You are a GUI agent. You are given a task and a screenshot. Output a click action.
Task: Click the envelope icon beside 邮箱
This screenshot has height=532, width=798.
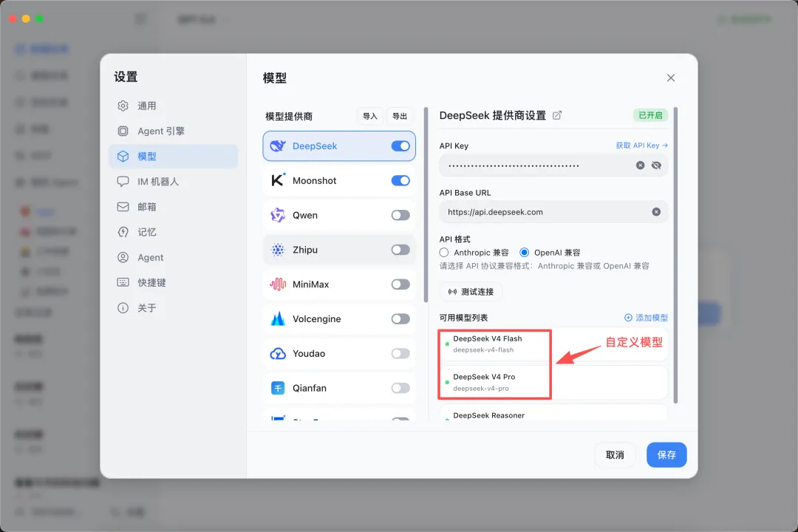tap(123, 207)
